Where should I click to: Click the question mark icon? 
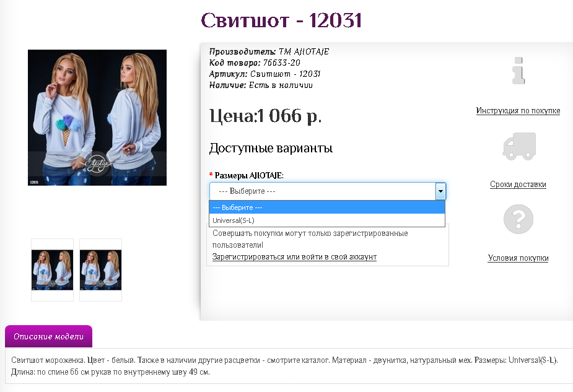pyautogui.click(x=518, y=219)
